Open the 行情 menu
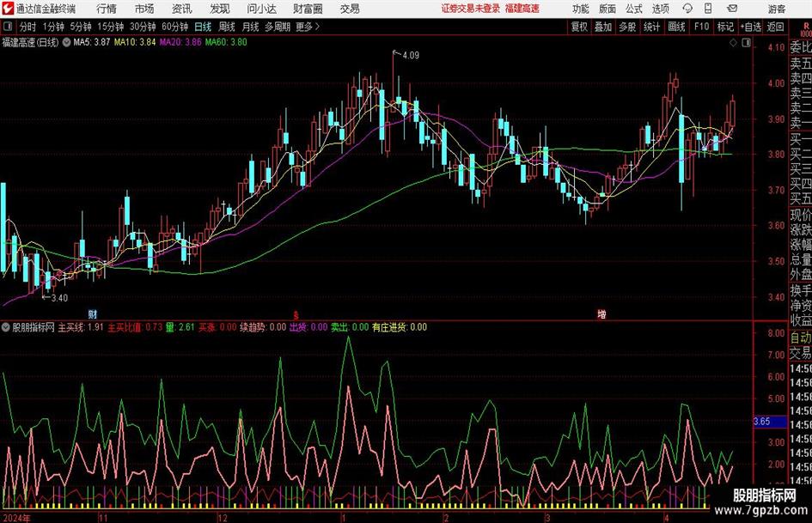 pyautogui.click(x=107, y=9)
